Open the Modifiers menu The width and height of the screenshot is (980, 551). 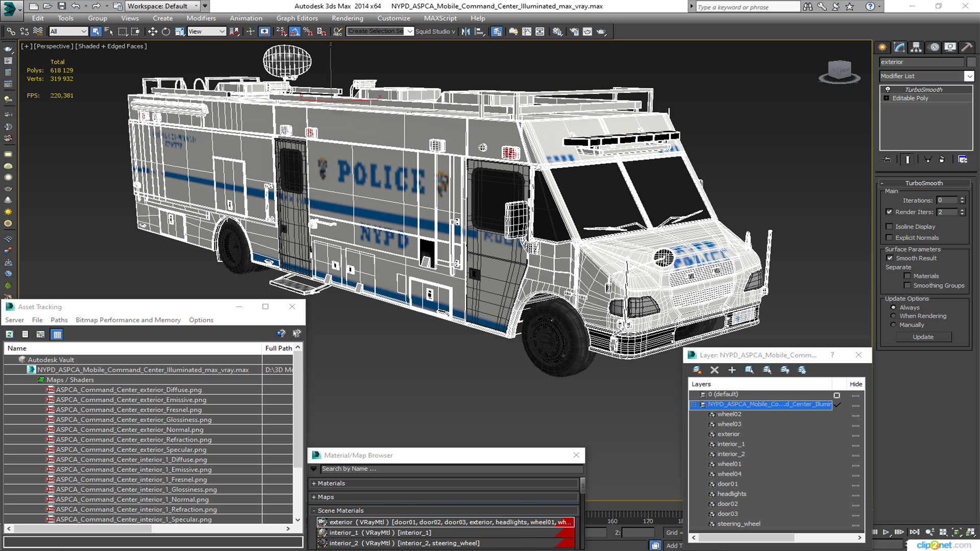(201, 18)
